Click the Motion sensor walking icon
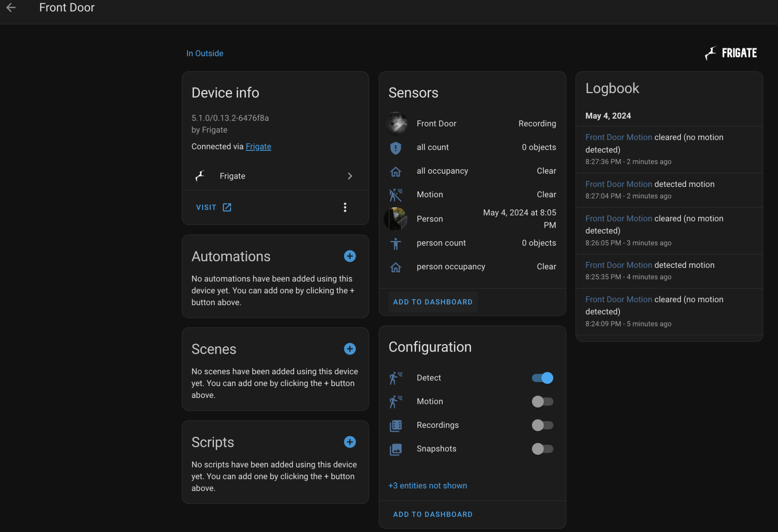The height and width of the screenshot is (532, 778). click(395, 195)
